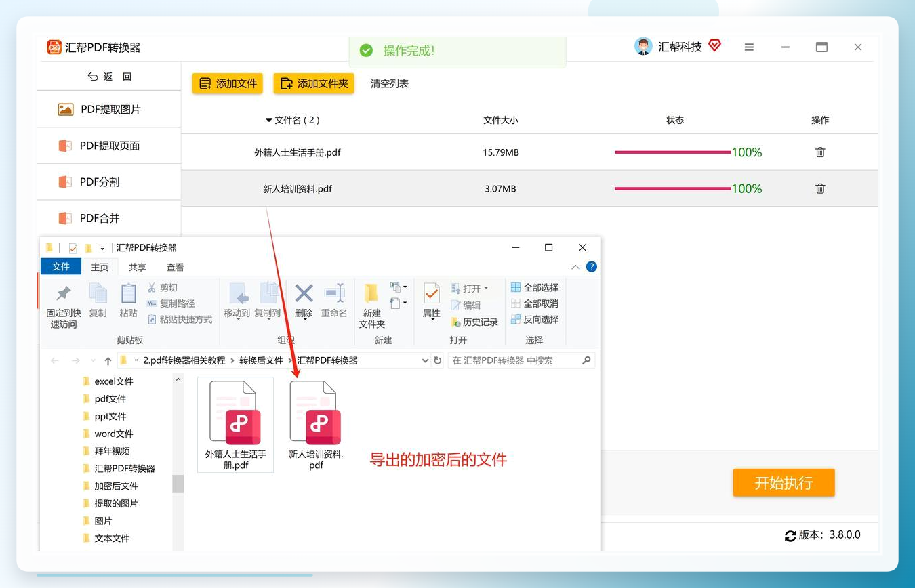
Task: Click progress bar of 外籍人士生活手册.pdf
Action: coord(672,152)
